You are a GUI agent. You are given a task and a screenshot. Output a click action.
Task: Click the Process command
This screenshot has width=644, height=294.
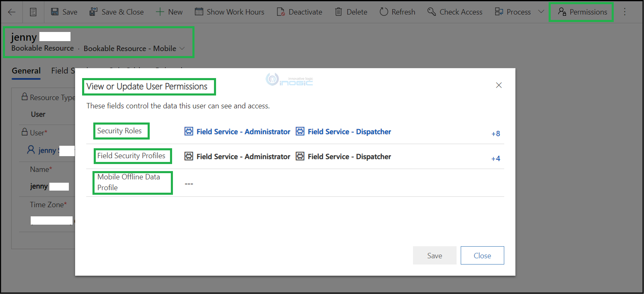click(513, 12)
